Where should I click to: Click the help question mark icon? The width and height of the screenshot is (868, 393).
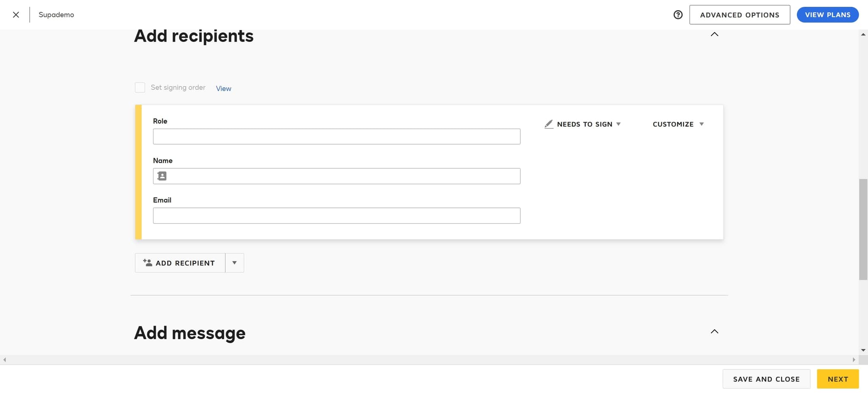(x=678, y=15)
